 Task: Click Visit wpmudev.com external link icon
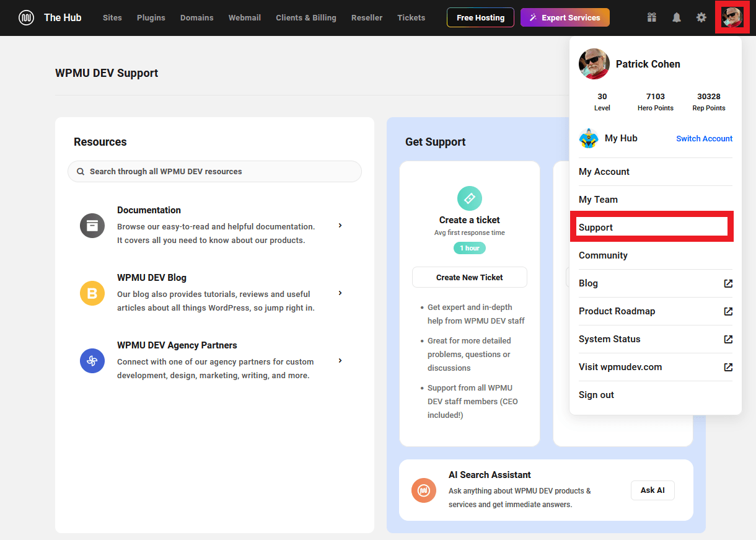728,367
